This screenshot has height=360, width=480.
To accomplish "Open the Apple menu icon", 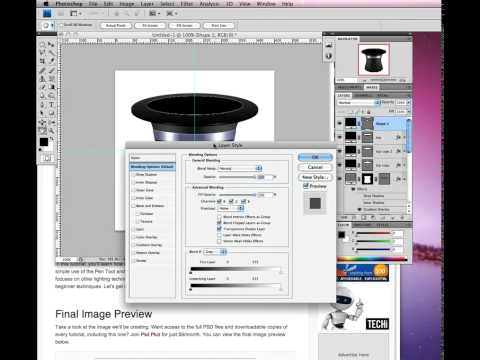I will pyautogui.click(x=46, y=4).
